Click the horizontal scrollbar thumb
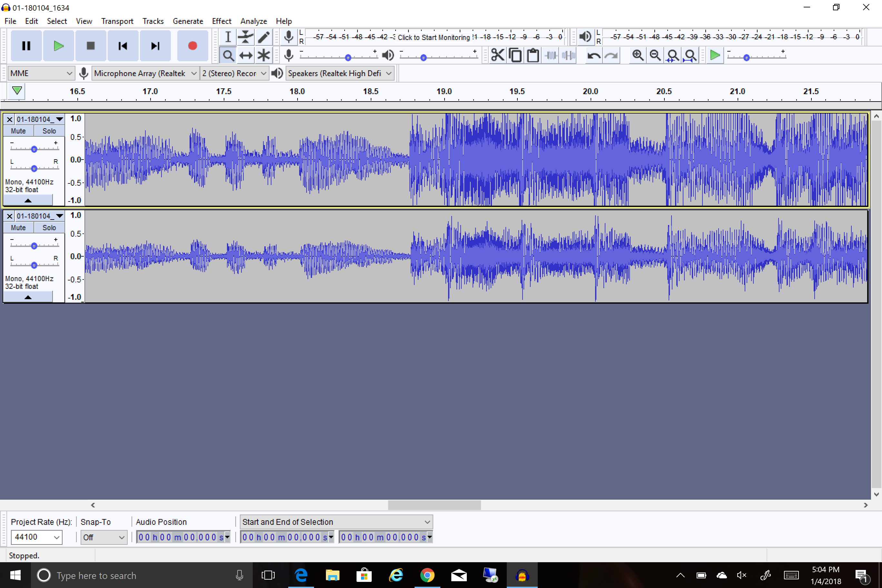 434,505
